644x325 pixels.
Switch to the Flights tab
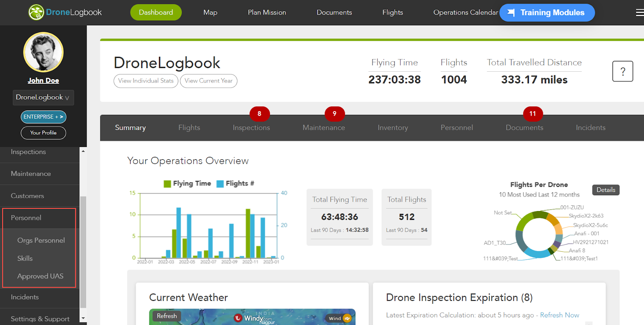189,128
